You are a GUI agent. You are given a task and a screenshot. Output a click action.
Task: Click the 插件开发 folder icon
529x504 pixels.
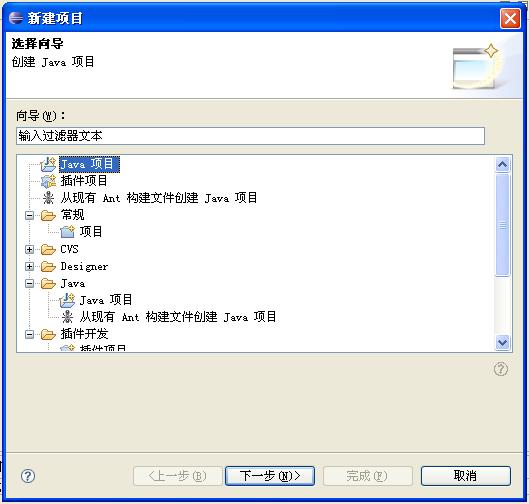(48, 335)
